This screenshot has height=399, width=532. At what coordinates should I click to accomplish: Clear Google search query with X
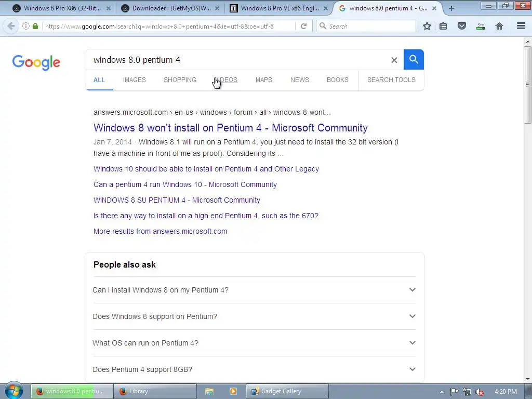pyautogui.click(x=394, y=60)
